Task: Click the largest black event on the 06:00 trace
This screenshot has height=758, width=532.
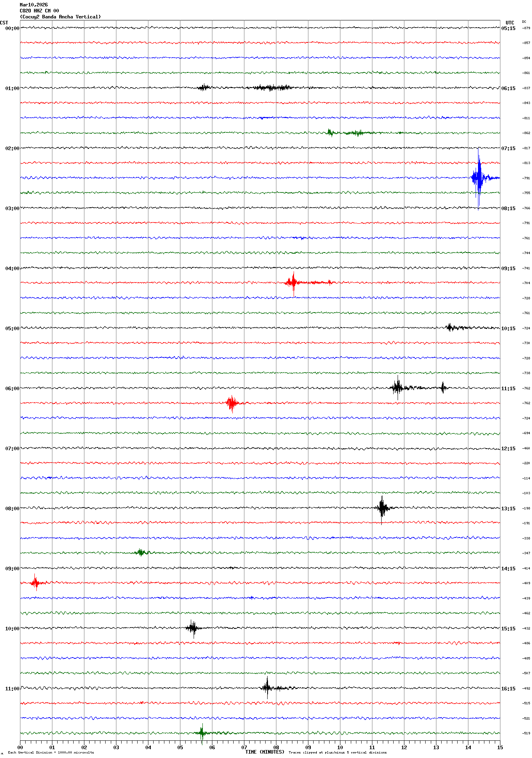Action: pos(398,387)
